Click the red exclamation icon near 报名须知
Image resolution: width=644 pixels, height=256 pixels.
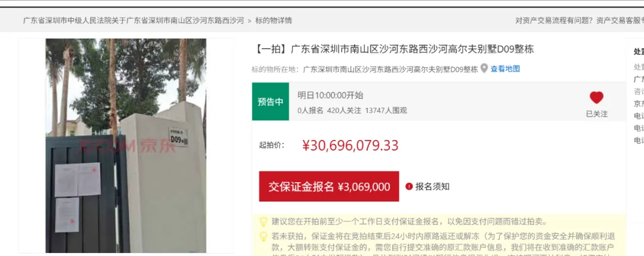(x=408, y=186)
